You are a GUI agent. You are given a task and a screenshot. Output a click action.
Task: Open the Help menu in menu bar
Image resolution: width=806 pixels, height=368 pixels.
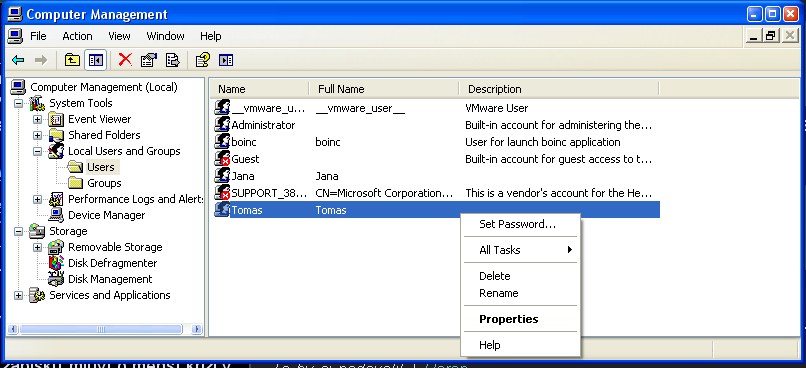[211, 36]
